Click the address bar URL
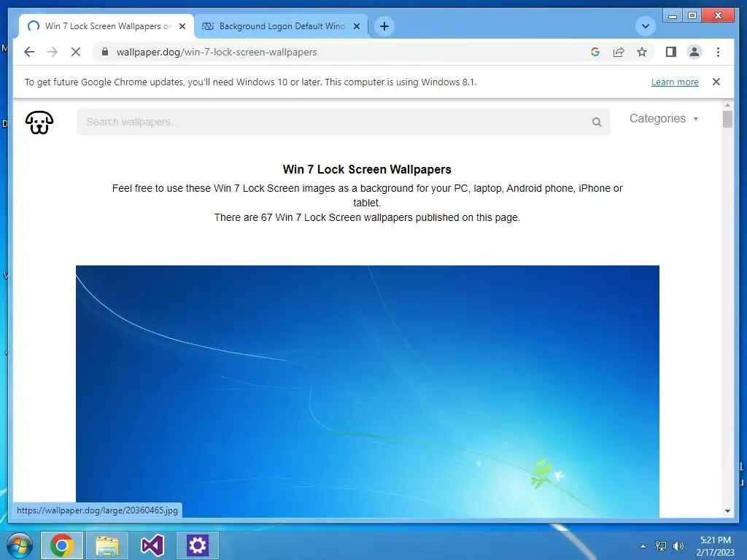The width and height of the screenshot is (747, 560). (217, 52)
